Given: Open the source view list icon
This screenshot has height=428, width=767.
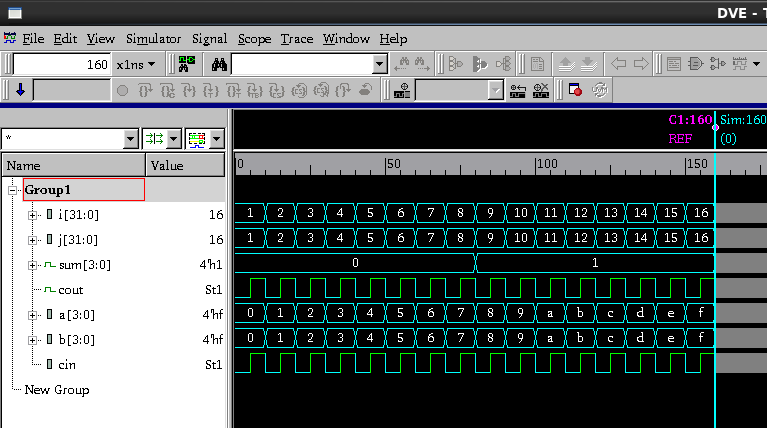Looking at the screenshot, I should pyautogui.click(x=674, y=64).
